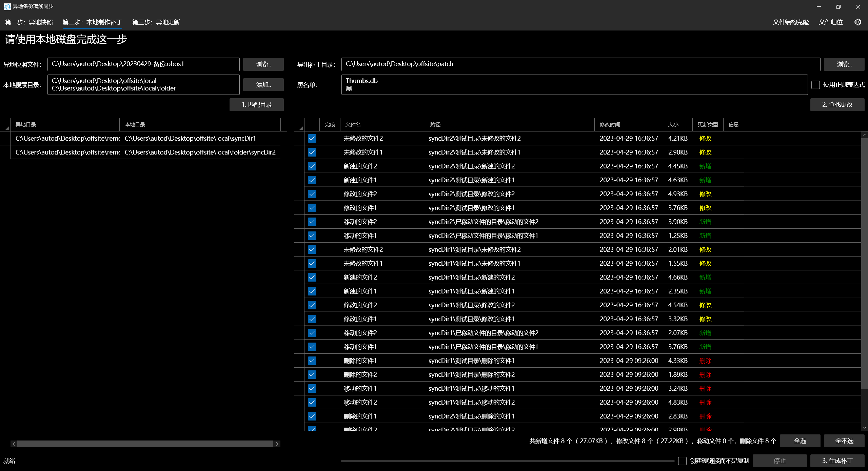Image resolution: width=868 pixels, height=471 pixels.
Task: Click the progress bar at the bottom
Action: pyautogui.click(x=508, y=461)
